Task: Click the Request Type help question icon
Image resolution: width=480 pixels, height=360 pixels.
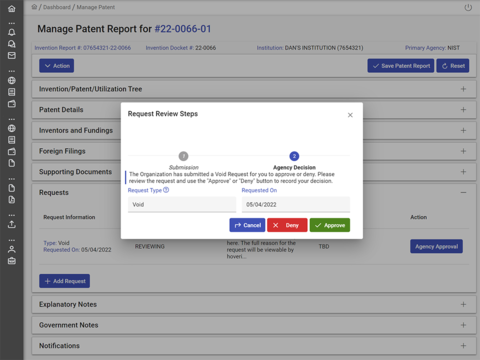Action: (166, 190)
